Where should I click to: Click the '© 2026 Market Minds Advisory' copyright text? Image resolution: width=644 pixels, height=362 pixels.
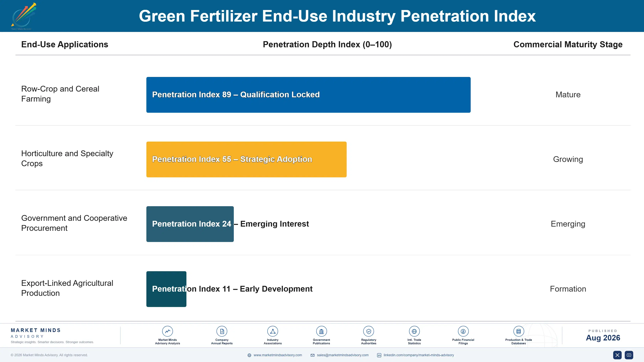coord(49,355)
